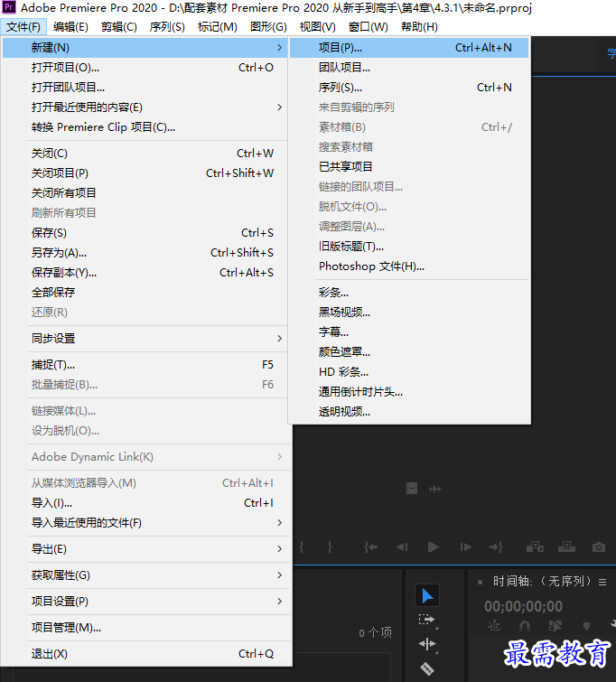
Task: Select the Razor tool
Action: point(426,668)
